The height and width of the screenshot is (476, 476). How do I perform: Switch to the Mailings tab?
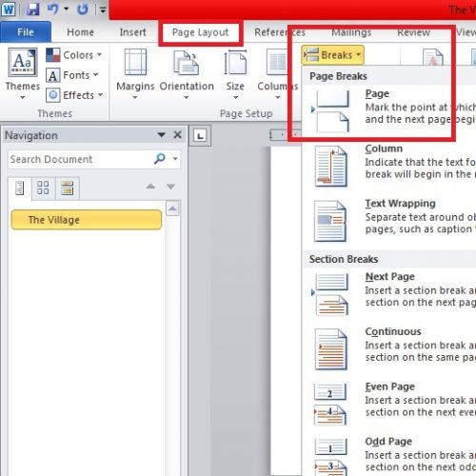coord(351,32)
